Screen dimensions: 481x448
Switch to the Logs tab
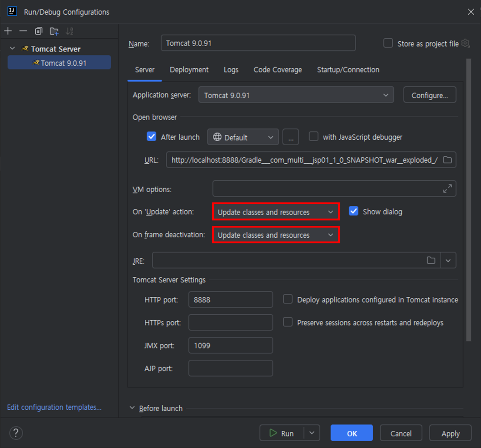[x=231, y=70]
